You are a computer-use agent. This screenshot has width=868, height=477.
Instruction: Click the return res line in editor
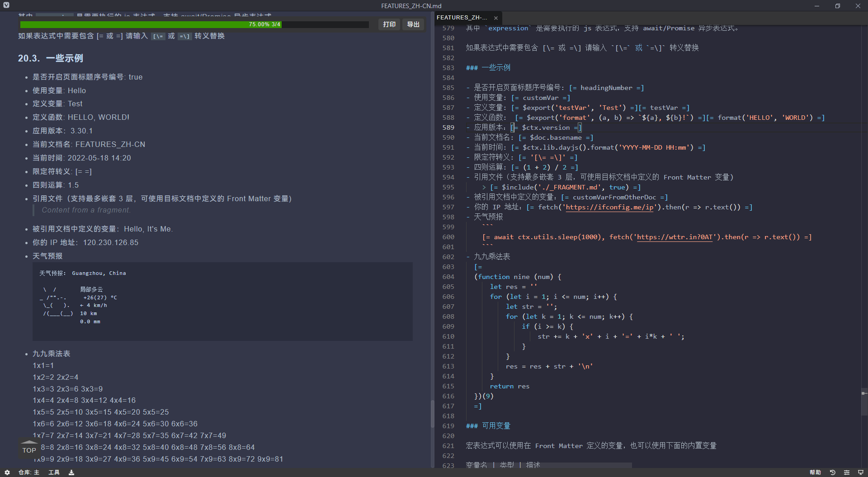[509, 386]
